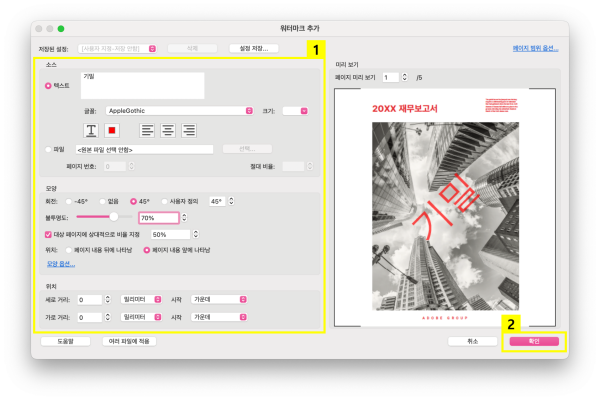600x400 pixels.
Task: Click the 여러 파일에 적용 button
Action: (129, 341)
